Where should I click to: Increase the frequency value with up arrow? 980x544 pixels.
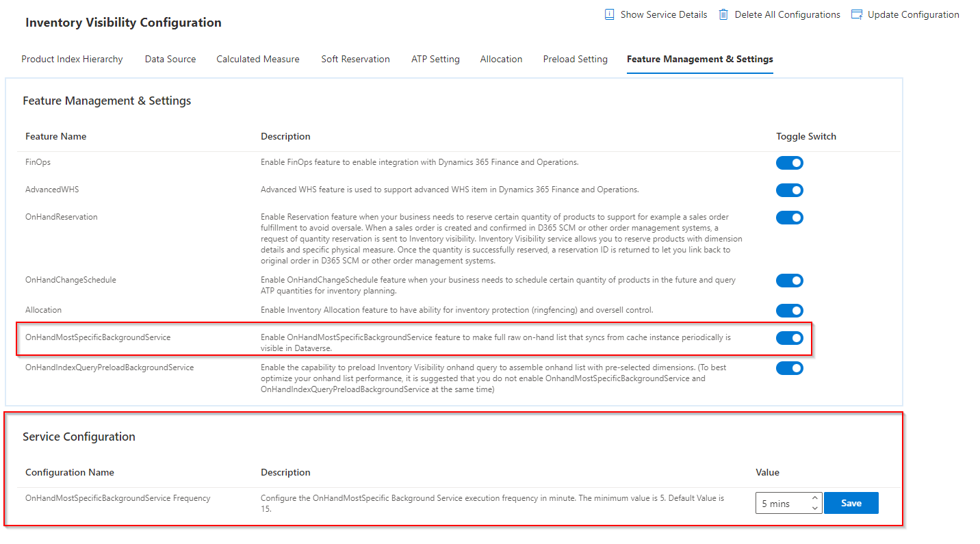[x=814, y=498]
